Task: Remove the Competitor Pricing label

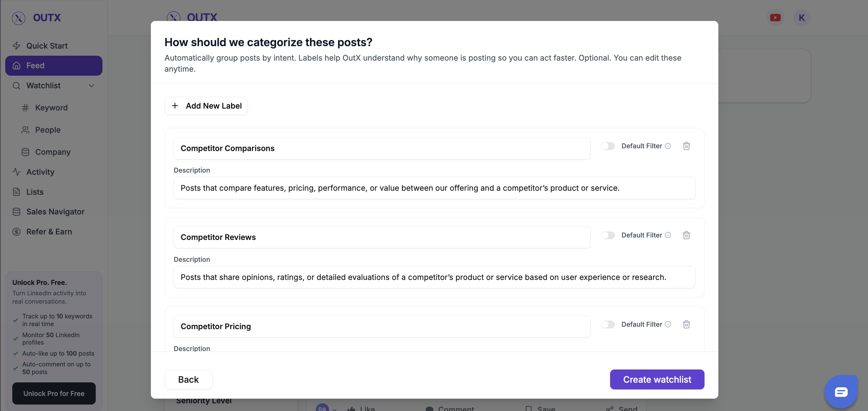Action: coord(686,325)
